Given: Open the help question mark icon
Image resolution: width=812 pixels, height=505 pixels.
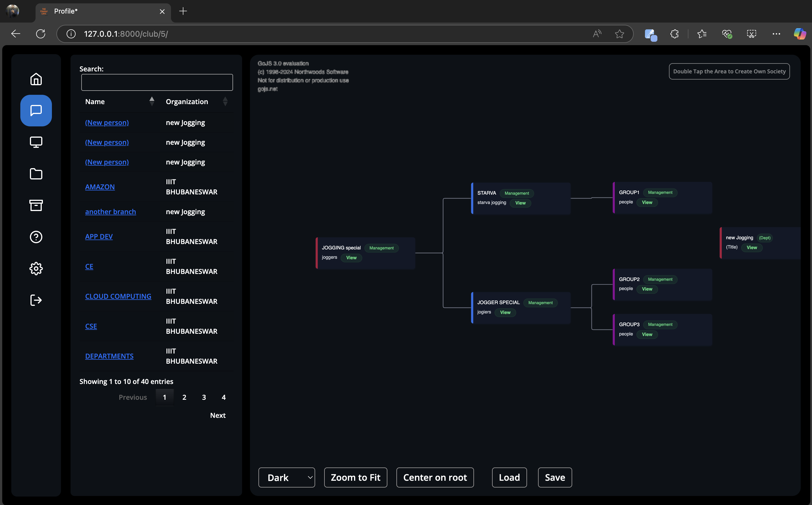Looking at the screenshot, I should (x=36, y=237).
